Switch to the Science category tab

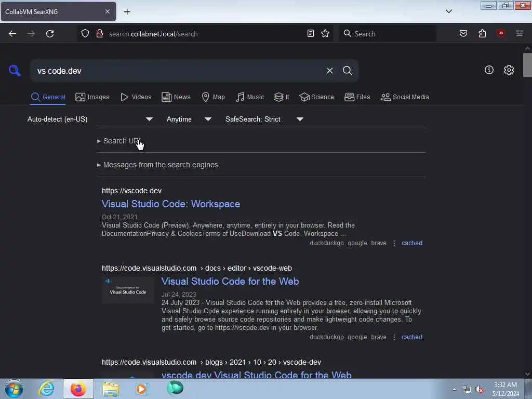[x=316, y=97]
